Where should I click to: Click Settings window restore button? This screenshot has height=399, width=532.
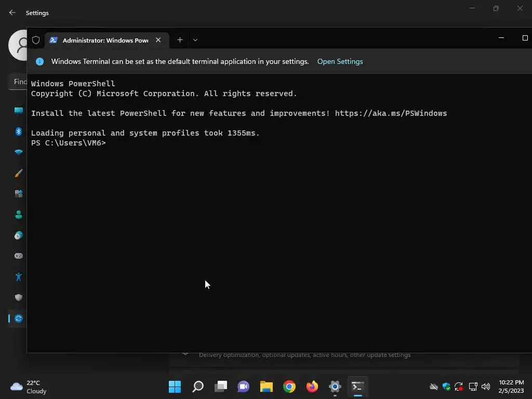[x=496, y=8]
